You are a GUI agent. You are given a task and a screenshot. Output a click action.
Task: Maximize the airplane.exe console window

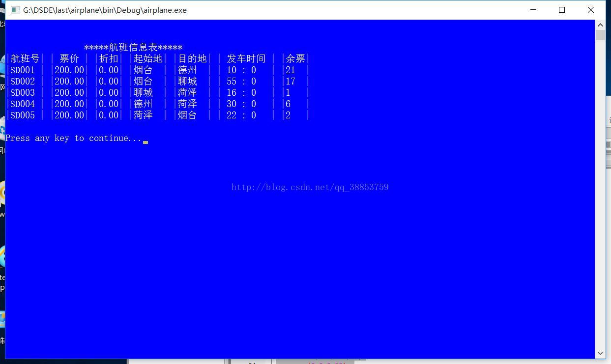(562, 10)
